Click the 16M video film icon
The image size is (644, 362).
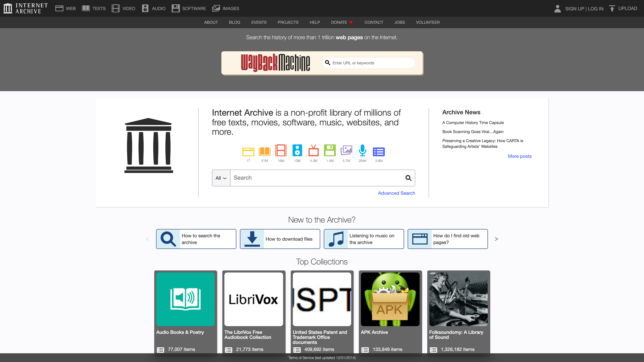click(x=281, y=150)
